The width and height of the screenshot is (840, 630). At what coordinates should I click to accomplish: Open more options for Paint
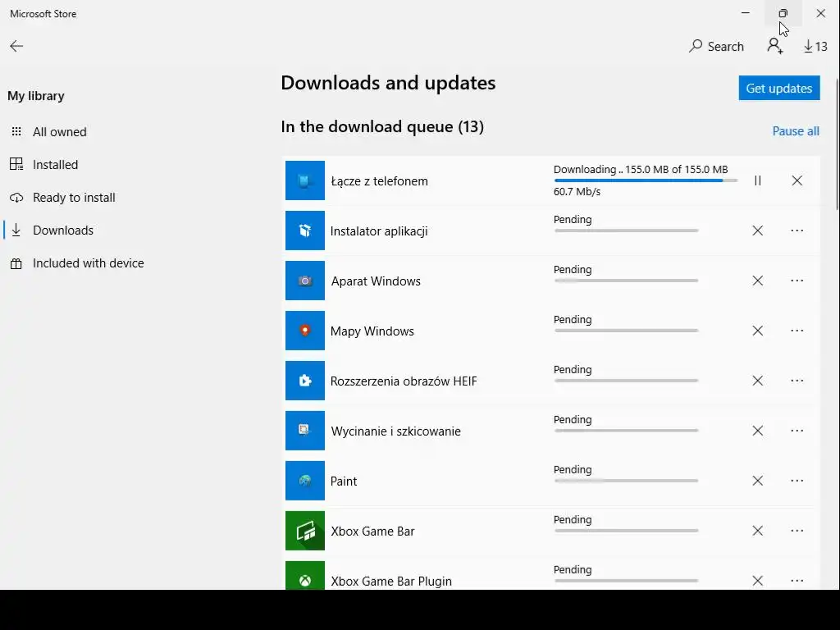pyautogui.click(x=797, y=481)
